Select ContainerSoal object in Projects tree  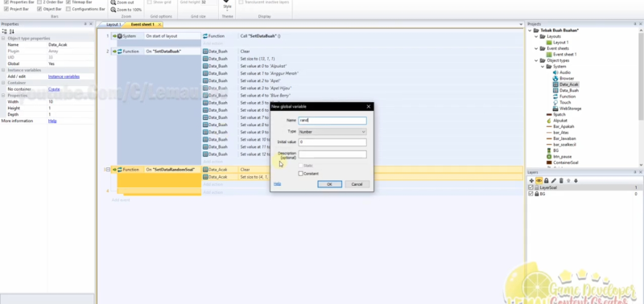[x=562, y=162]
